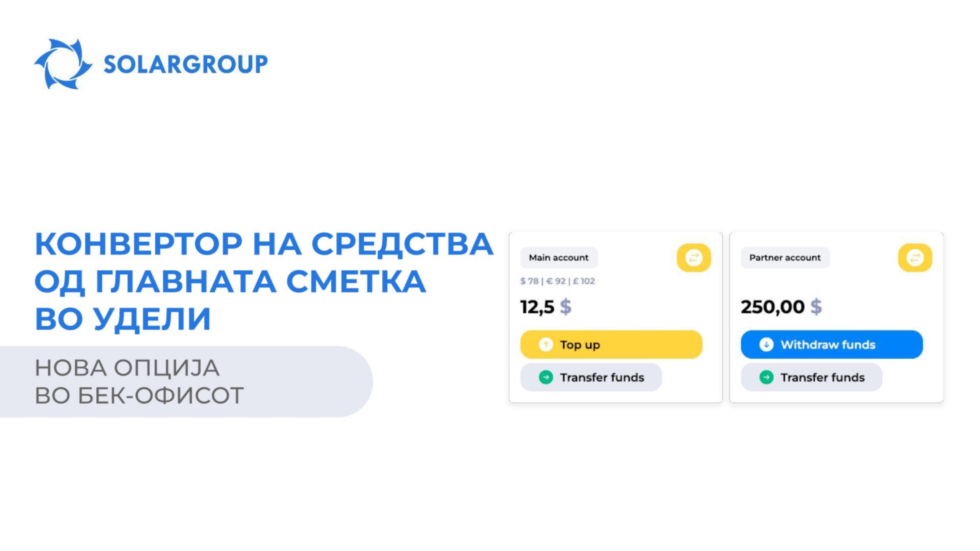This screenshot has width=980, height=551.
Task: Click the Top up button
Action: click(611, 344)
